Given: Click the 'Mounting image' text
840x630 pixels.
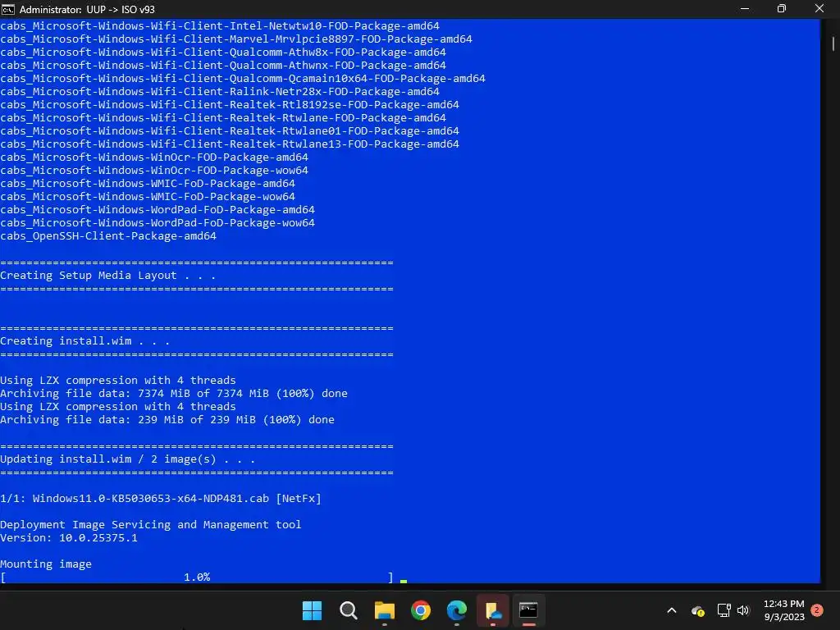Looking at the screenshot, I should tap(46, 564).
